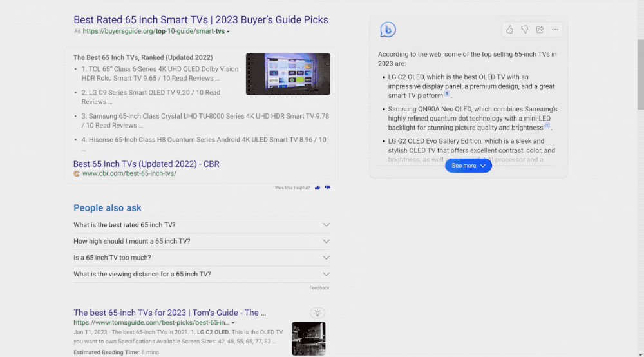644x357 pixels.
Task: Expand 'What is the best rated 65 inch TV?'
Action: (x=201, y=225)
